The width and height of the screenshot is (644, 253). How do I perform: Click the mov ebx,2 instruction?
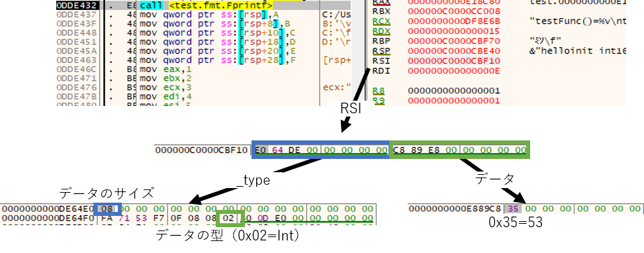166,78
